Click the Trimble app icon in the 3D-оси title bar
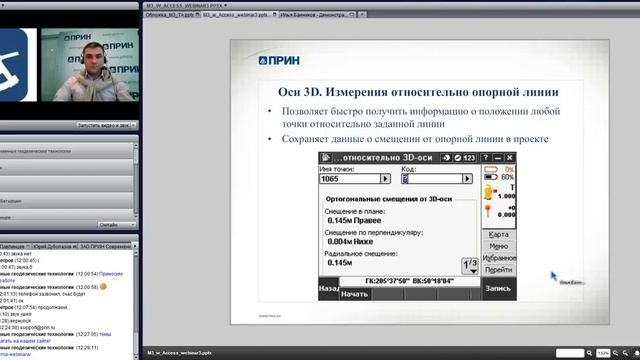Image resolution: width=640 pixels, height=360 pixels. [x=325, y=158]
